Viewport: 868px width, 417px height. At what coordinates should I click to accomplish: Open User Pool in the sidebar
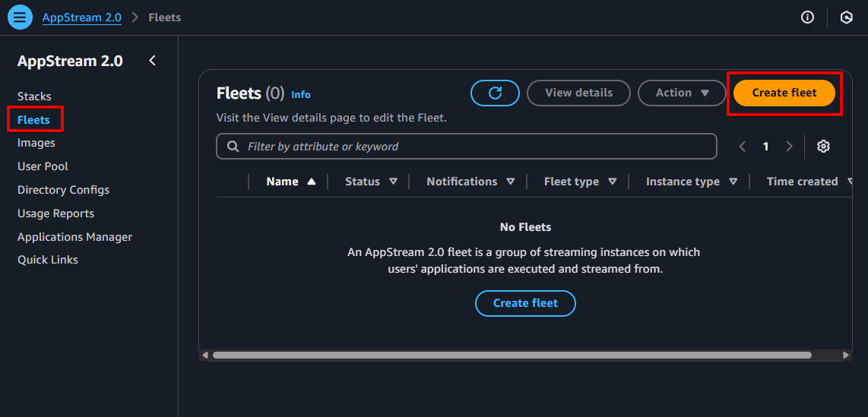coord(43,166)
